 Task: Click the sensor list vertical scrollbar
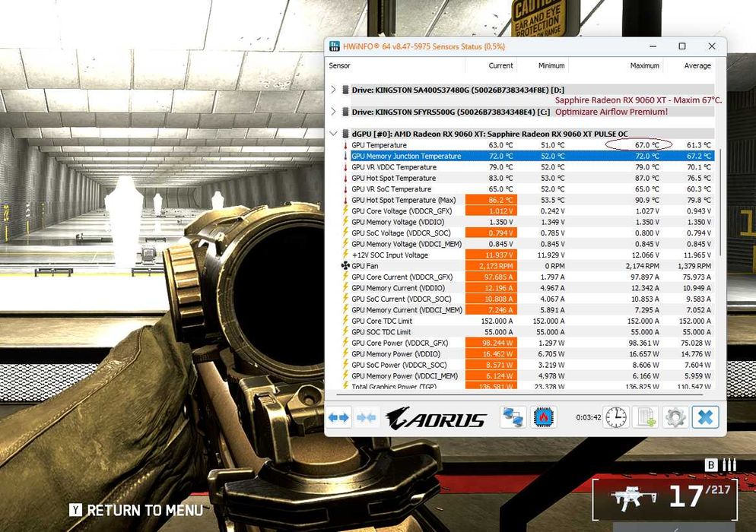[x=719, y=202]
